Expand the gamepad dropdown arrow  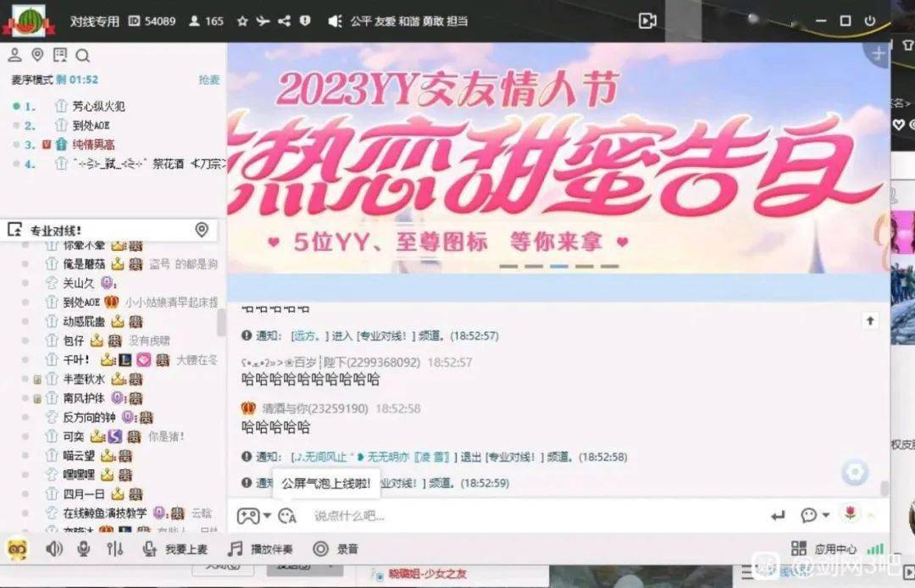pyautogui.click(x=267, y=516)
